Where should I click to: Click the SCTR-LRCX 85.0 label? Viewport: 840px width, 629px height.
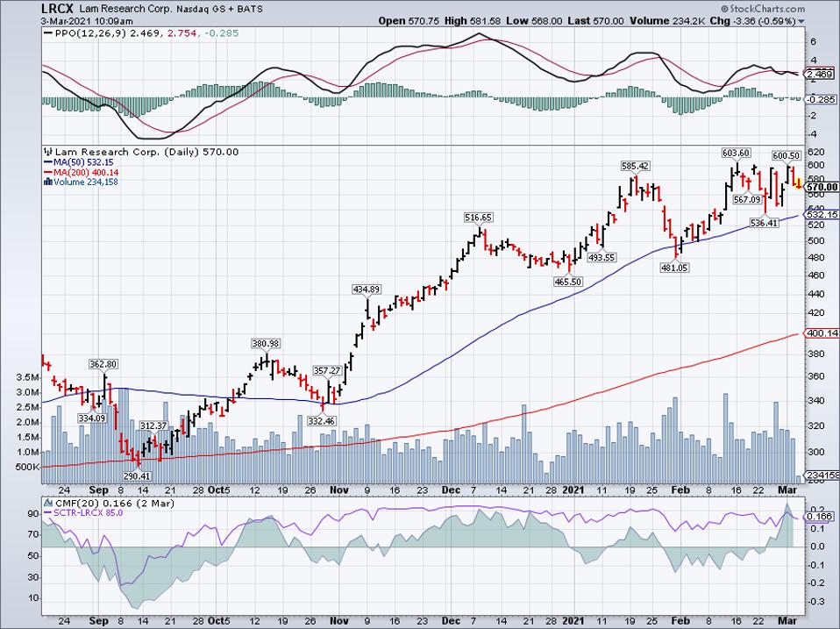[x=89, y=513]
